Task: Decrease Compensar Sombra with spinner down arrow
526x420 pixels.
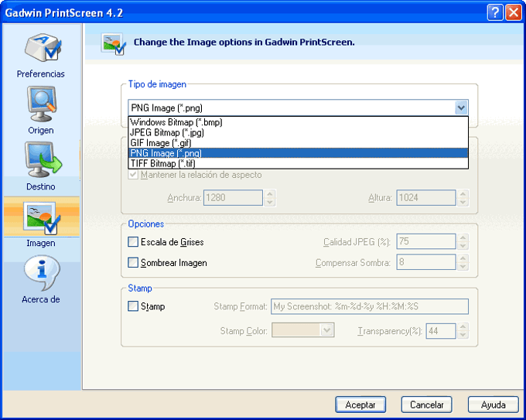Action: click(463, 266)
